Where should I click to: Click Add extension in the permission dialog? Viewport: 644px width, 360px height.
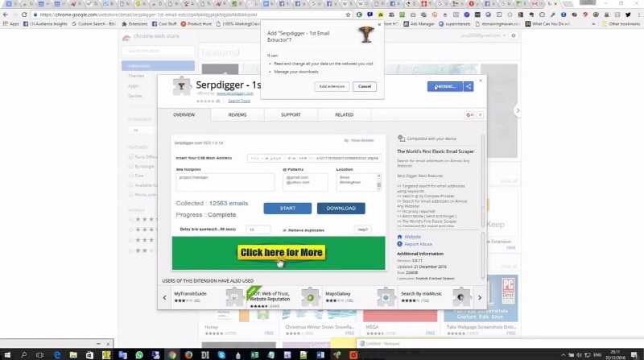click(332, 86)
